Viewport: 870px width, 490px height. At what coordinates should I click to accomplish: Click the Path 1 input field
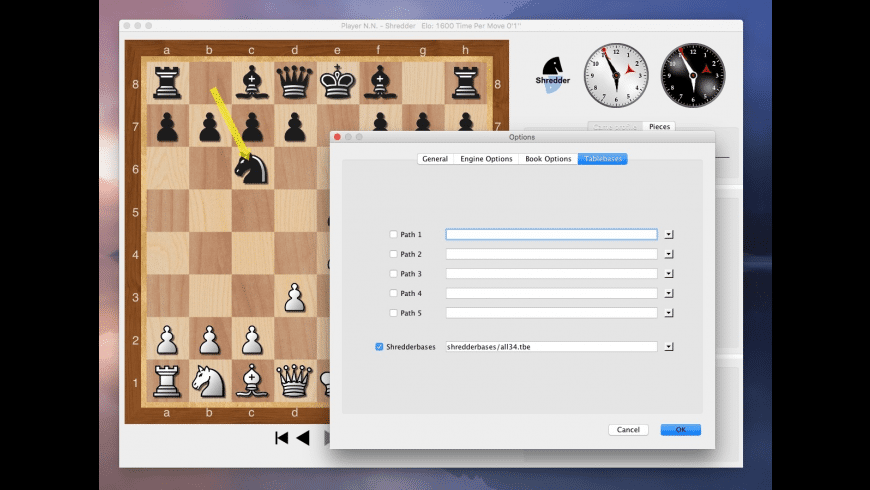[552, 234]
